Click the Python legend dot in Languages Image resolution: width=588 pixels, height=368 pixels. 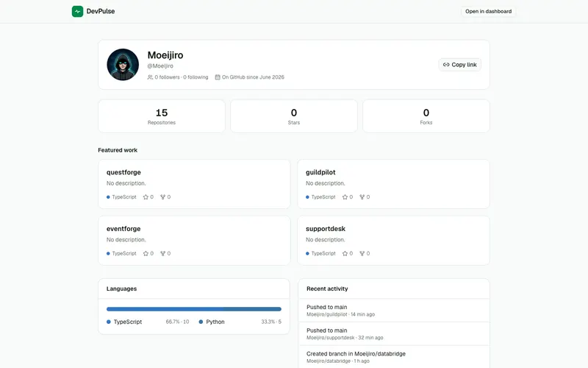(201, 322)
